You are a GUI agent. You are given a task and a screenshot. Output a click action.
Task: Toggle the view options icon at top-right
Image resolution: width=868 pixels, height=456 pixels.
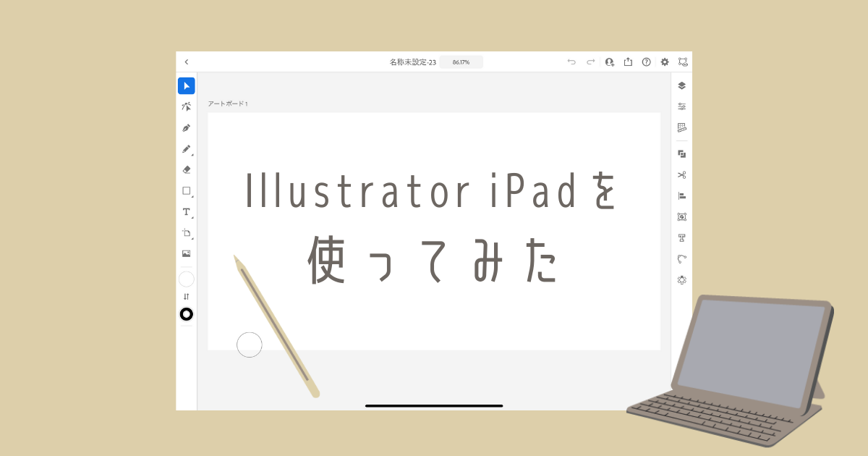(x=683, y=62)
